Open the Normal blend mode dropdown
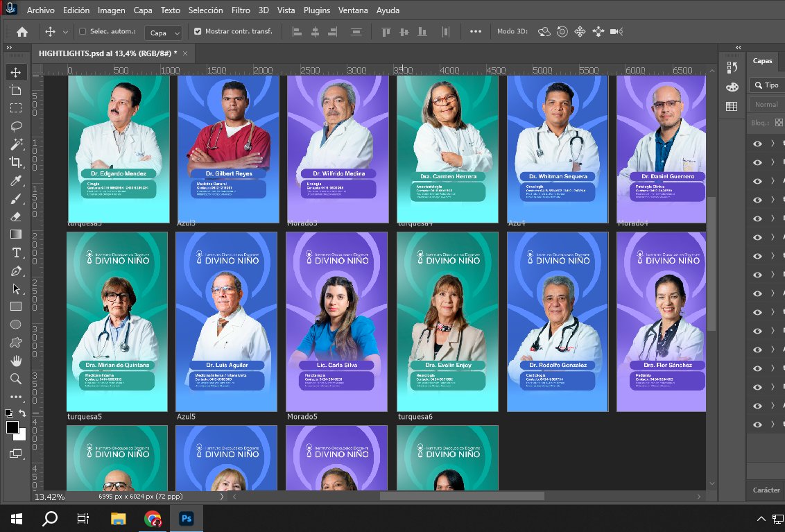The width and height of the screenshot is (785, 532). coord(767,104)
